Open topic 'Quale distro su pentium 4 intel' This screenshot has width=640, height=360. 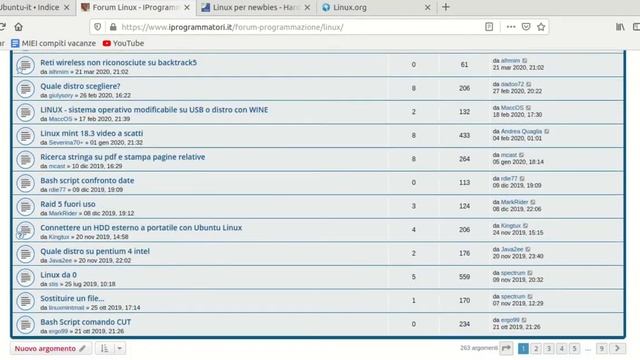95,251
